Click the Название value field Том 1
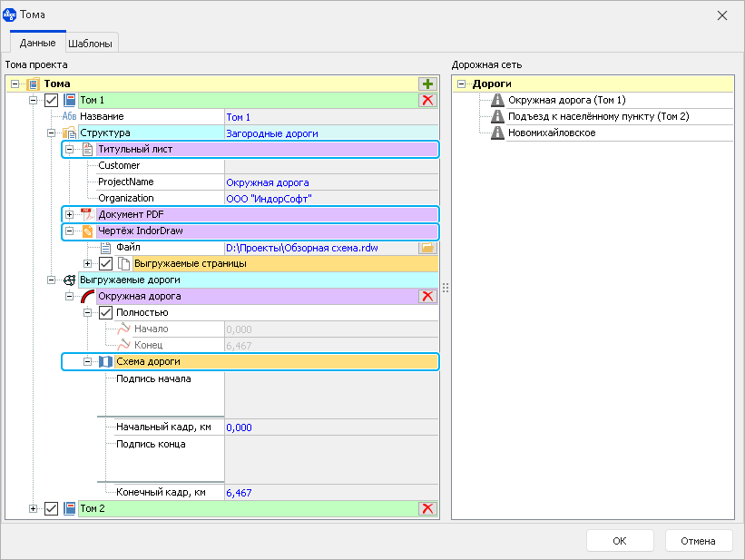The width and height of the screenshot is (745, 560). [x=331, y=117]
